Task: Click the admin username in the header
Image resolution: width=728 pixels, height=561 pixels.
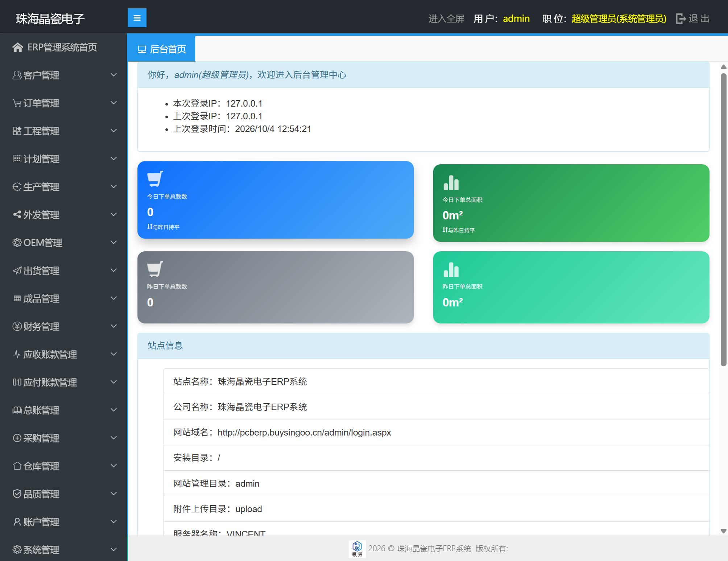Action: click(x=516, y=18)
